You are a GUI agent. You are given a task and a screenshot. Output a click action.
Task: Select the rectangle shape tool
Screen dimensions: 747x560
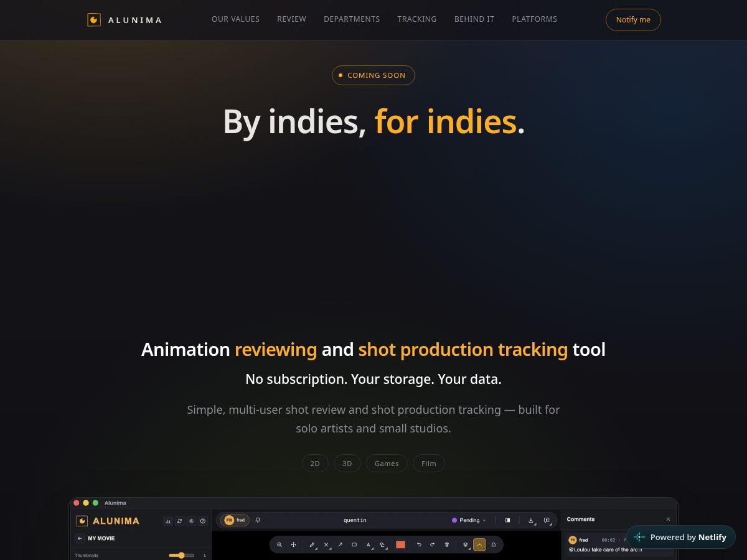(354, 544)
